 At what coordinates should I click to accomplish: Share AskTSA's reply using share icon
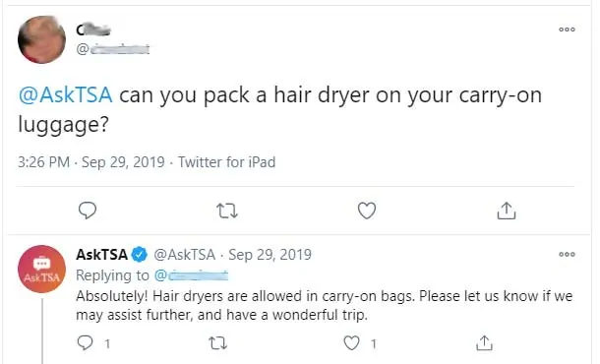484,343
